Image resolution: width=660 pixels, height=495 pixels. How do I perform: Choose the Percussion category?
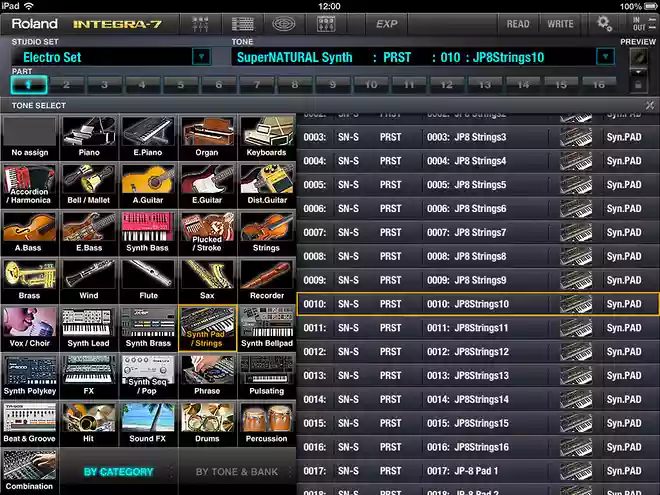[266, 423]
